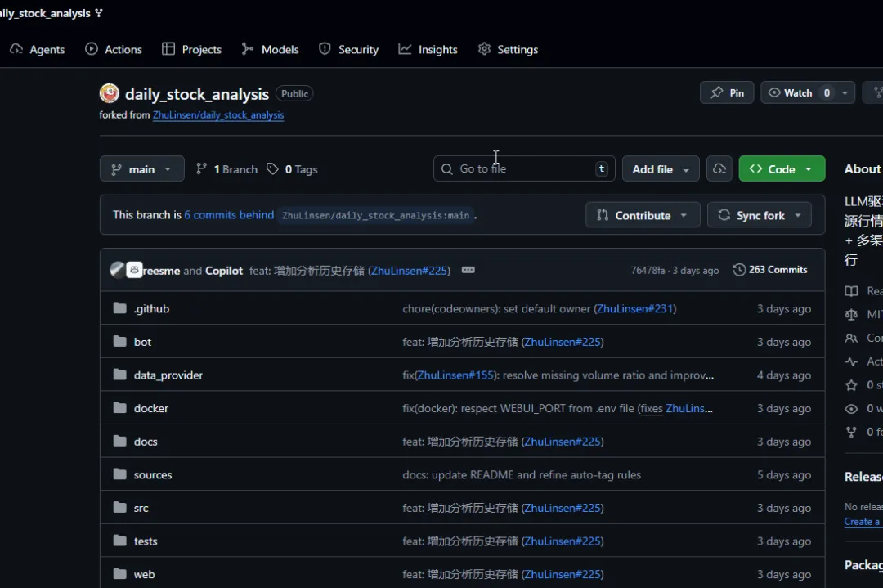Open sources commit 'docs: update README' message
The width and height of the screenshot is (883, 588).
pos(522,475)
